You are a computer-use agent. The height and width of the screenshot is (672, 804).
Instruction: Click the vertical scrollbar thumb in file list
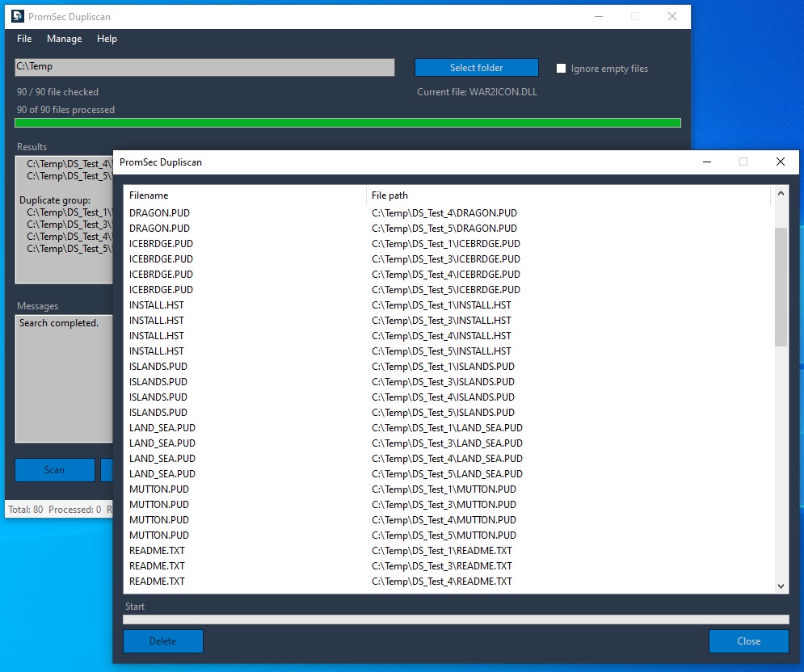[781, 287]
